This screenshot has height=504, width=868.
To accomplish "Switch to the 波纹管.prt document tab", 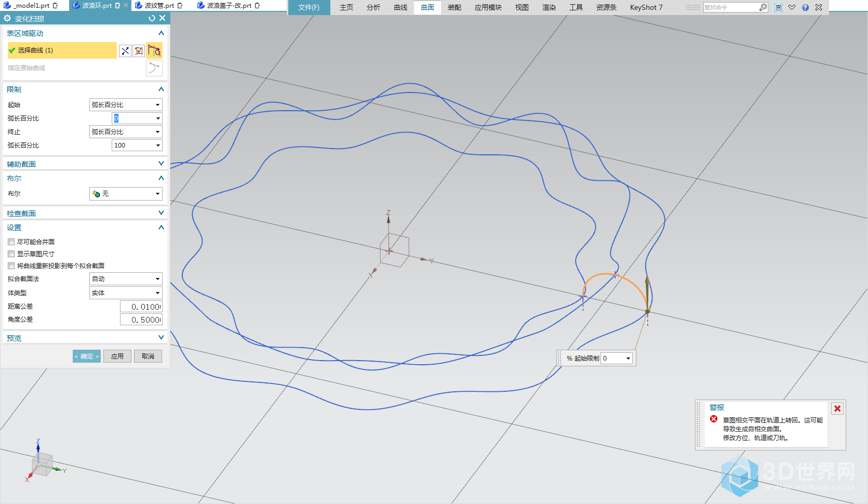I will tap(159, 5).
